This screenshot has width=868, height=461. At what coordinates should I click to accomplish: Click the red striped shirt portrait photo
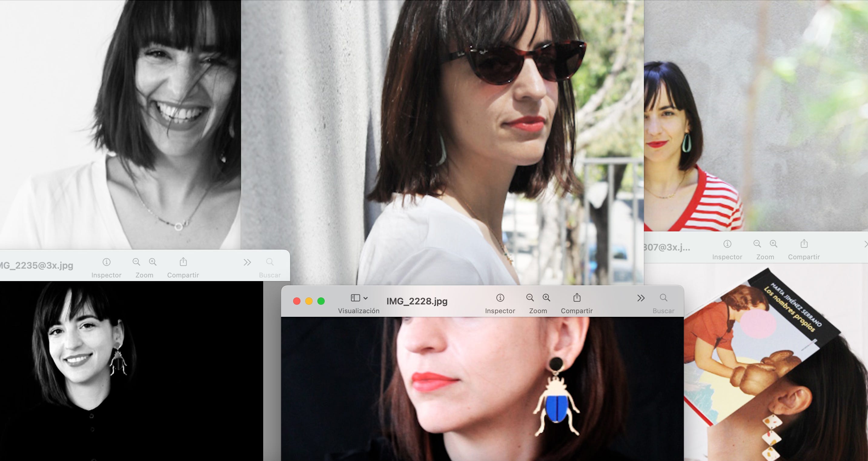tap(756, 116)
